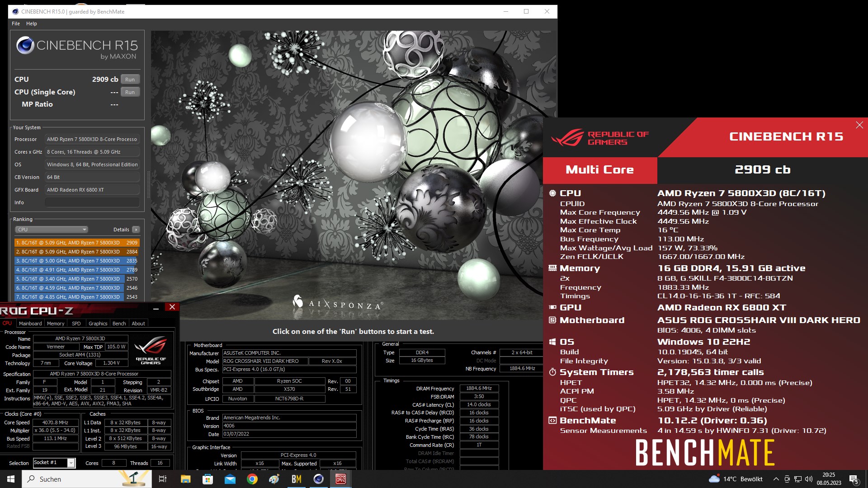Open the Mail app from the taskbar
Viewport: 868px width, 488px height.
coord(230,479)
